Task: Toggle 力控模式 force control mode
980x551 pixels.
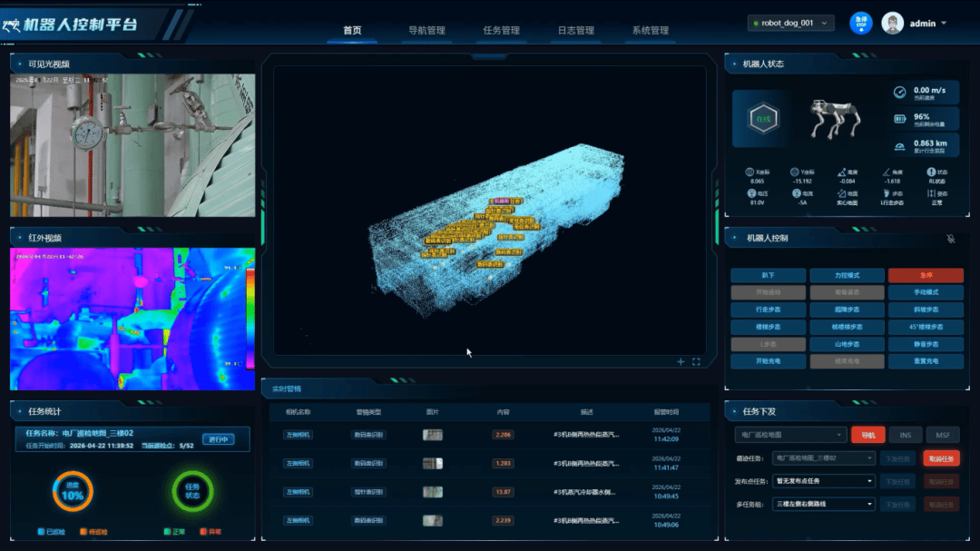Action: (847, 275)
